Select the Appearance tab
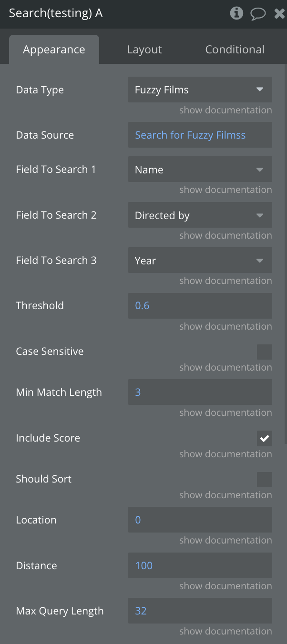 (54, 50)
